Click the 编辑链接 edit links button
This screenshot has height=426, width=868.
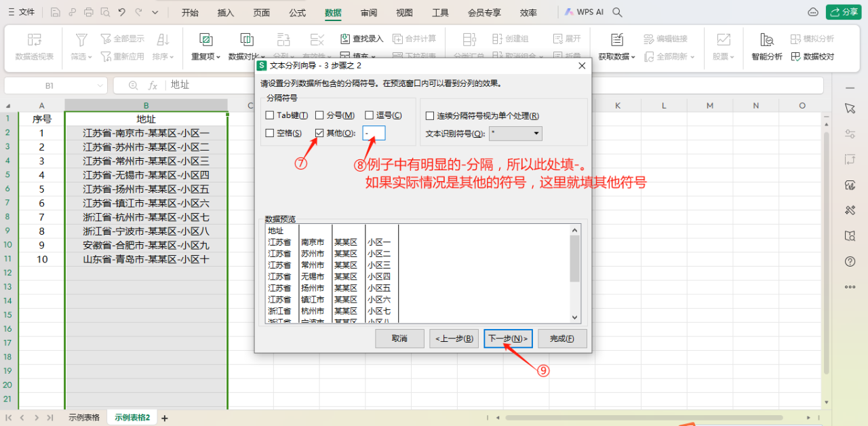point(665,39)
